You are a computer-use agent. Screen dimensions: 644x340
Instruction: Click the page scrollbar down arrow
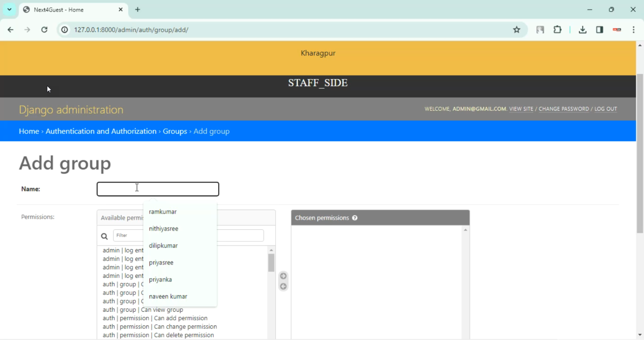[640, 335]
